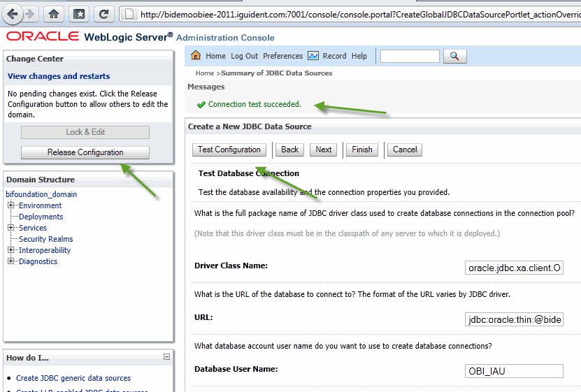
Task: Click Log Out in the toolbar
Action: coord(244,56)
